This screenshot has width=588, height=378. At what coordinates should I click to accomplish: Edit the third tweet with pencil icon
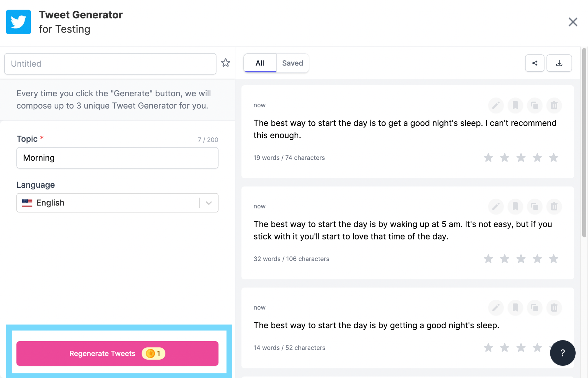point(496,308)
